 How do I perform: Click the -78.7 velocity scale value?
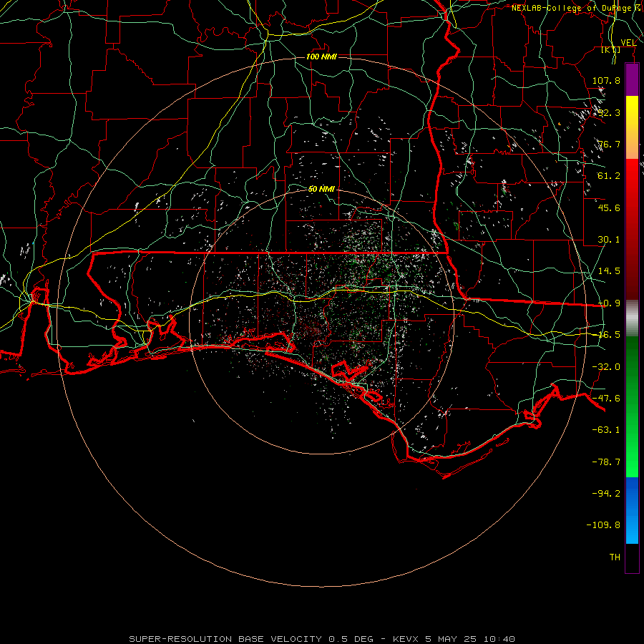(x=606, y=462)
